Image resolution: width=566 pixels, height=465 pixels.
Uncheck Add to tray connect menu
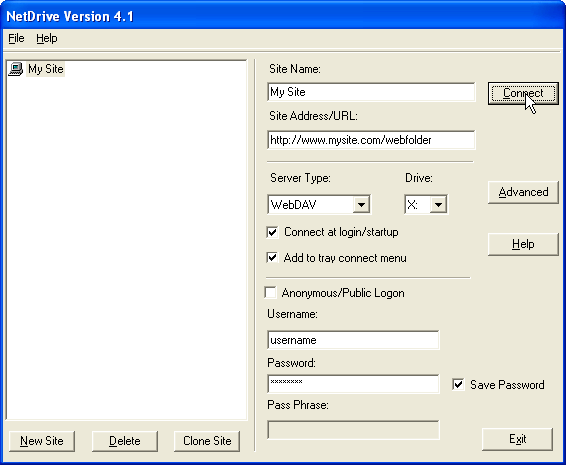pos(272,258)
